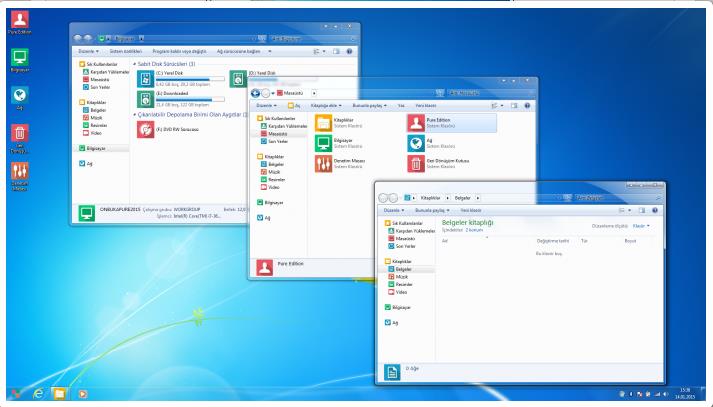Viewport: 713px width, 407px height.
Task: Select the (D:) Yerel Disk drive icon
Action: point(238,79)
